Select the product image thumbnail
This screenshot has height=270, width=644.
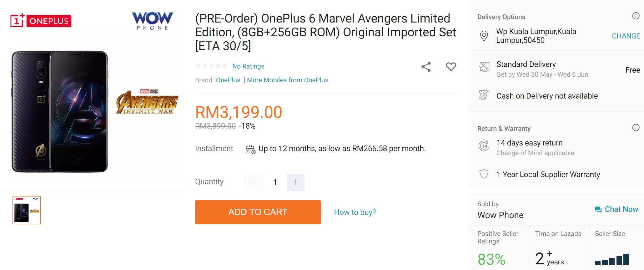click(27, 210)
